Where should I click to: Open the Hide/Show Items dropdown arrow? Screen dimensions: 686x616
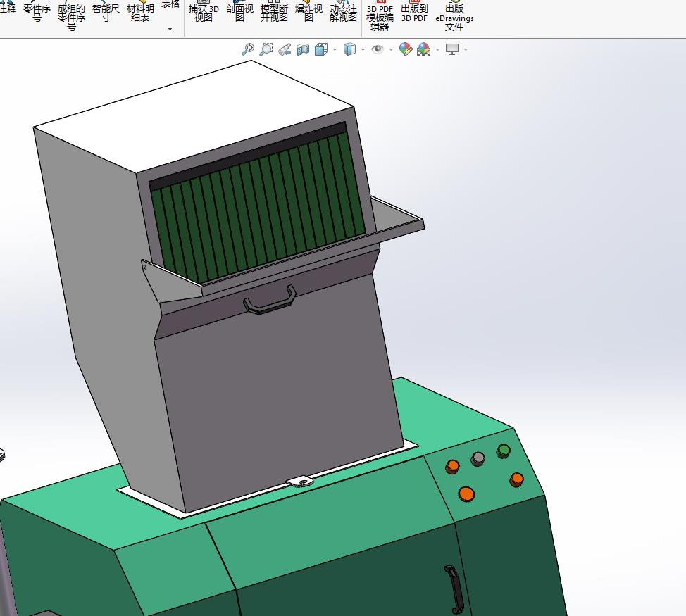[x=391, y=50]
